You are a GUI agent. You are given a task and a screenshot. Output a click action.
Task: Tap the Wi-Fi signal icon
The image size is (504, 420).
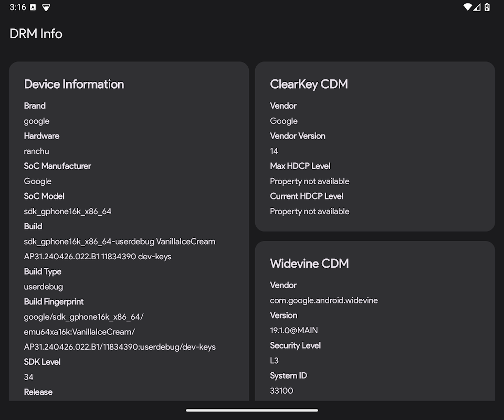click(467, 7)
